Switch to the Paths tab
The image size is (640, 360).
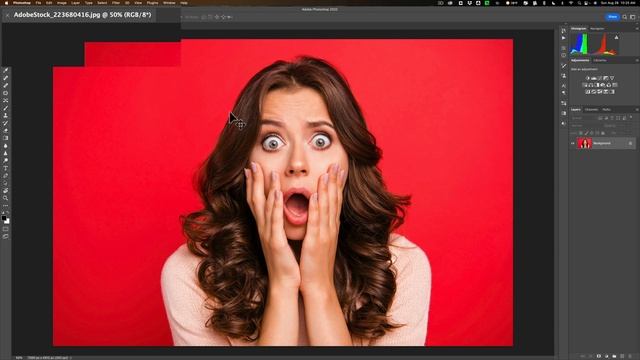pyautogui.click(x=607, y=109)
